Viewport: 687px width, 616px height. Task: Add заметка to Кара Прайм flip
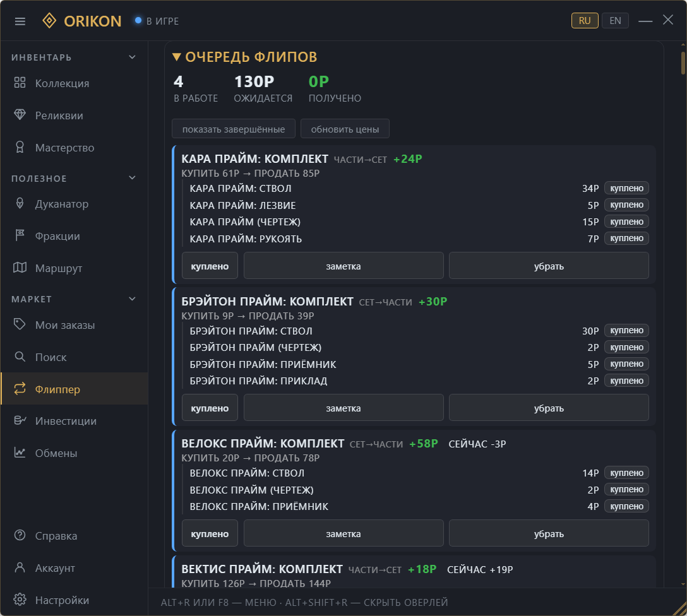point(343,266)
